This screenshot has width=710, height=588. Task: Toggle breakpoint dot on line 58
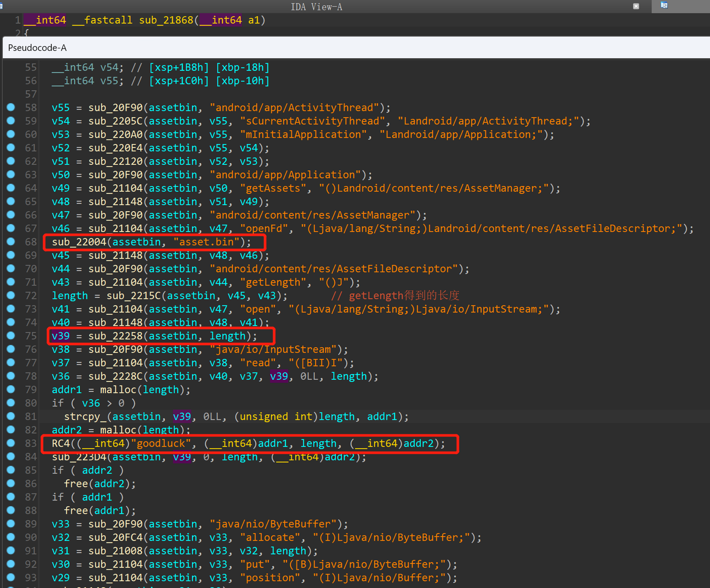tap(11, 107)
